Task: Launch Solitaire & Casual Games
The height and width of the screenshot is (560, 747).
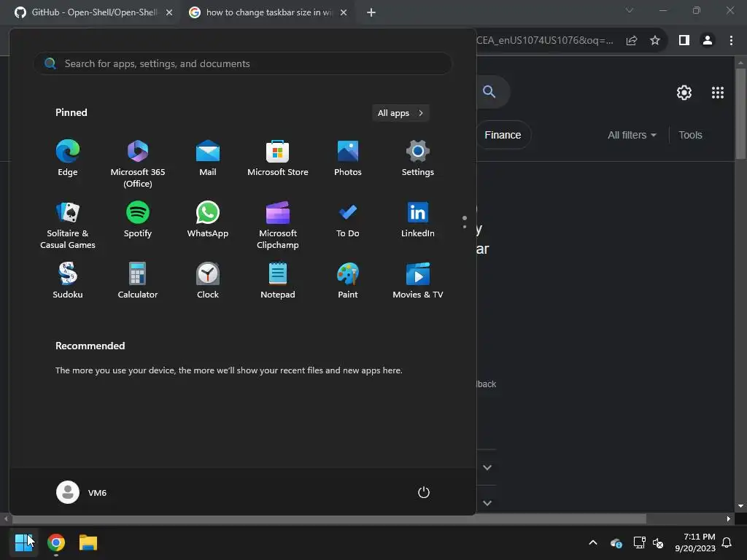Action: (x=68, y=225)
